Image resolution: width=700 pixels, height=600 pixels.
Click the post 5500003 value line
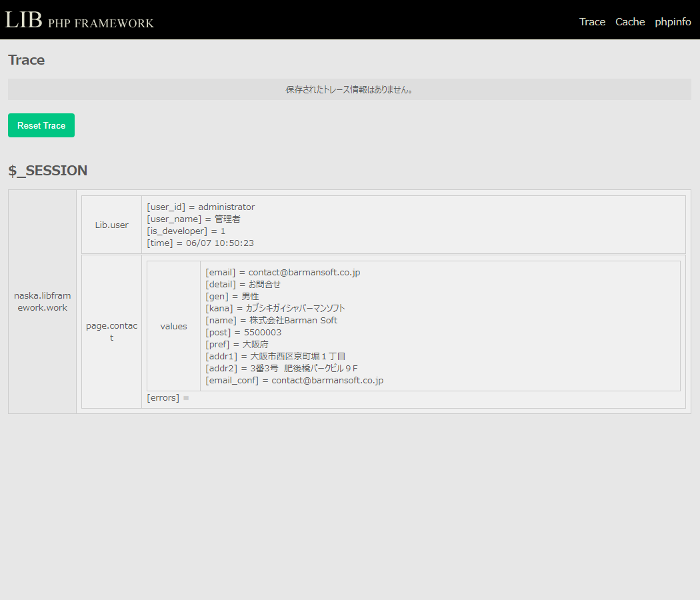[243, 333]
